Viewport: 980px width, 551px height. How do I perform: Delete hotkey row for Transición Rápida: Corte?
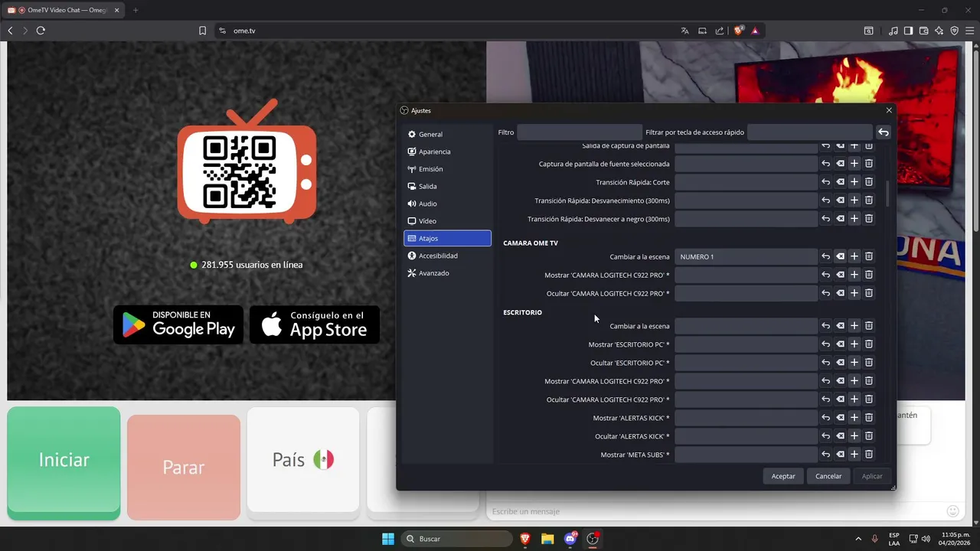pyautogui.click(x=869, y=182)
